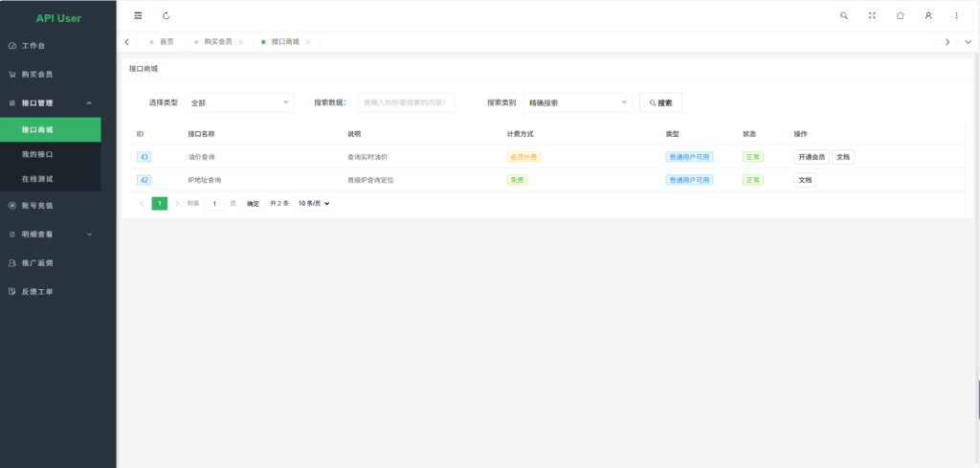Click the 搜索 button
This screenshot has width=980, height=468.
[660, 102]
